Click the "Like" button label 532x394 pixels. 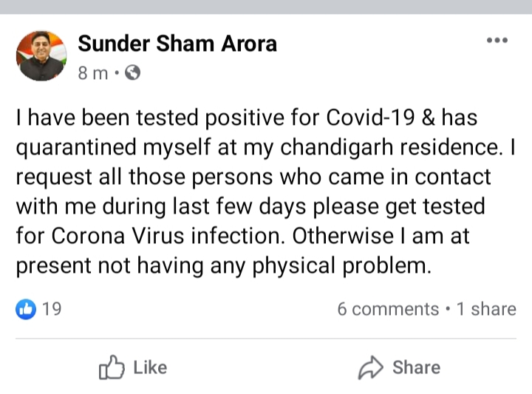tap(150, 367)
